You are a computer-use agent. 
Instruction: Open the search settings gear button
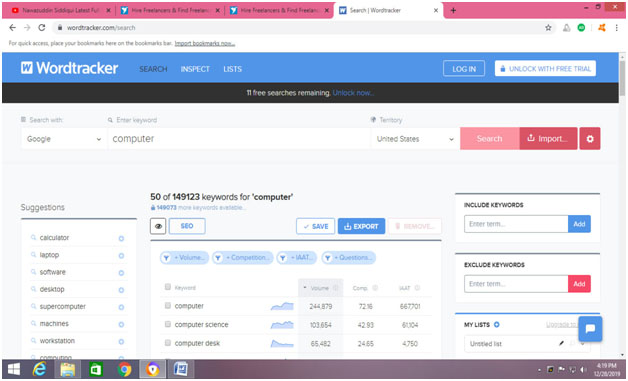pyautogui.click(x=590, y=139)
